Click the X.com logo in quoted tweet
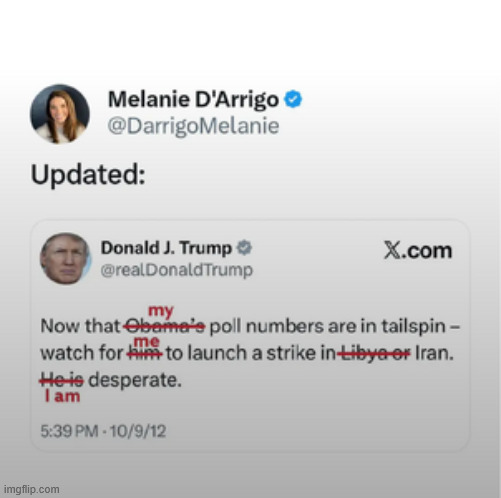The height and width of the screenshot is (498, 501). coord(418,250)
